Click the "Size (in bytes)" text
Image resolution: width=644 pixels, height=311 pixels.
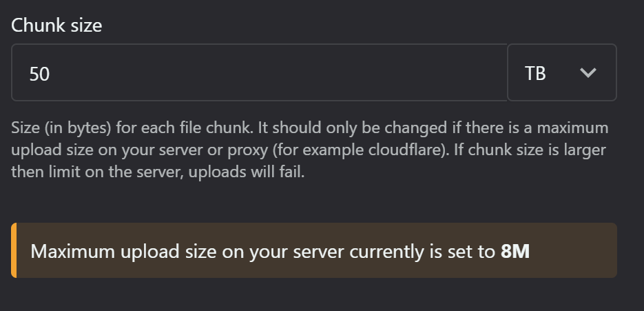(x=61, y=128)
